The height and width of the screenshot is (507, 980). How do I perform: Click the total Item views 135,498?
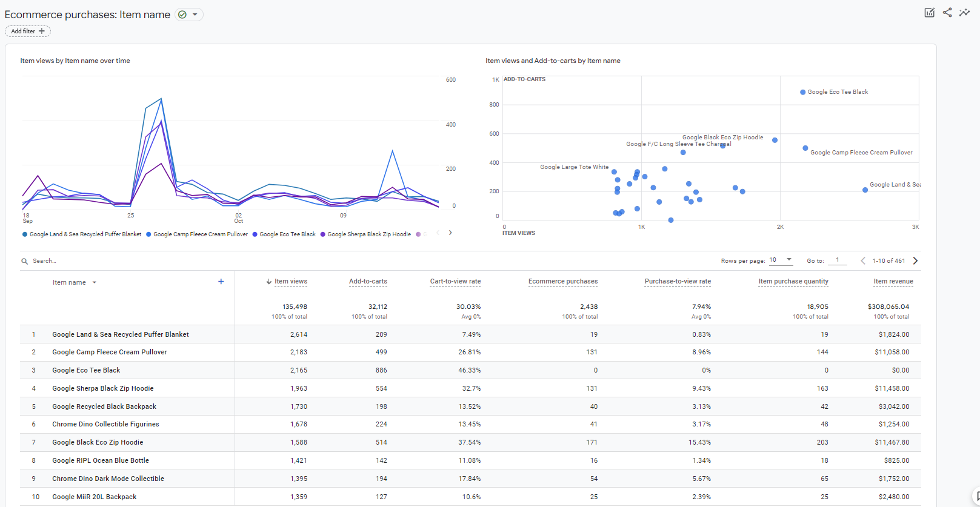pos(295,307)
